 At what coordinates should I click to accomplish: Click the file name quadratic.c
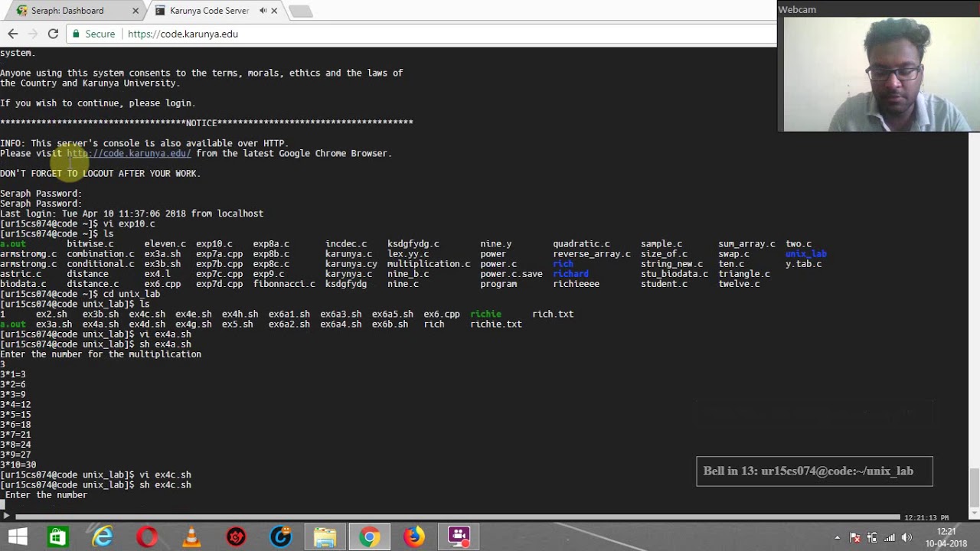coord(582,244)
